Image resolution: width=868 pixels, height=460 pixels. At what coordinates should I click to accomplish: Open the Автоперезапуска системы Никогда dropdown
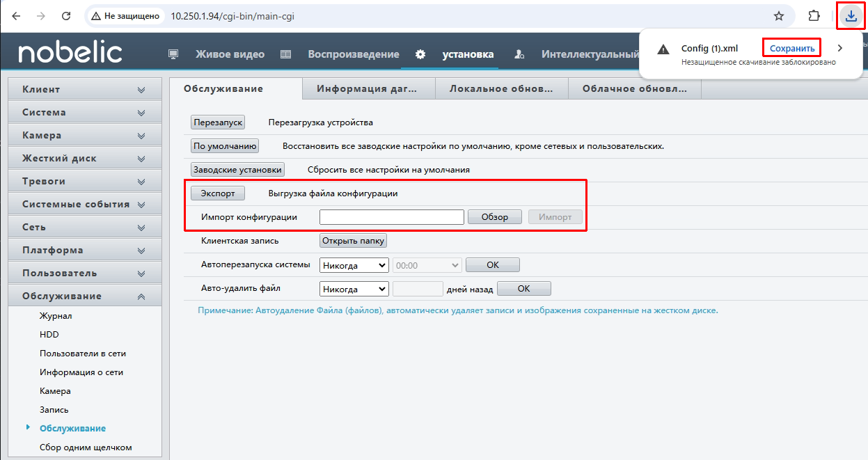pos(354,265)
